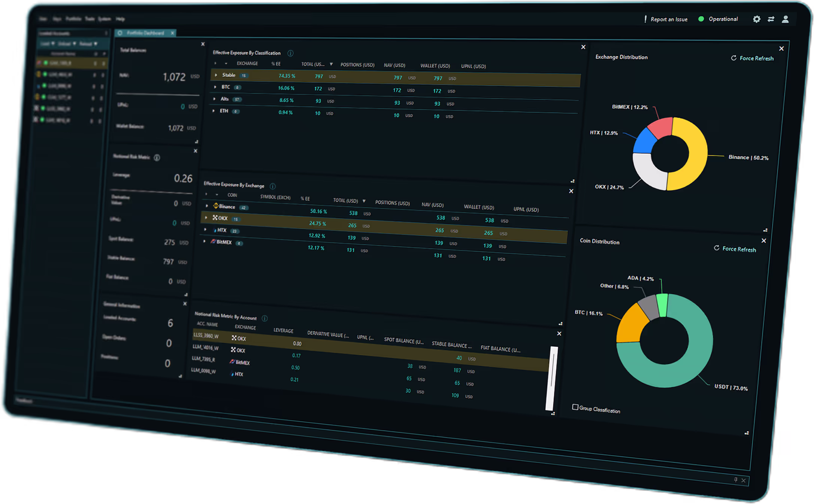
Task: Expand the BitMEX exchange row
Action: 204,241
